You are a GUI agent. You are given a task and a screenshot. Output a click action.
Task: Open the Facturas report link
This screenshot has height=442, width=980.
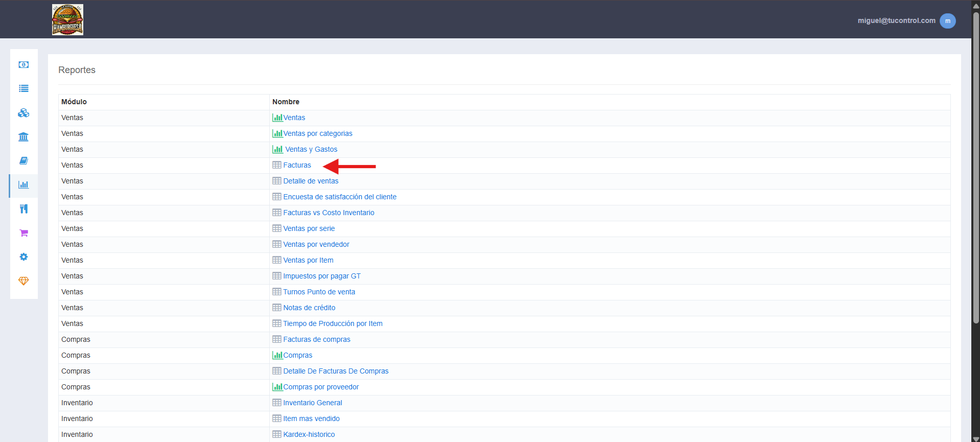coord(297,165)
